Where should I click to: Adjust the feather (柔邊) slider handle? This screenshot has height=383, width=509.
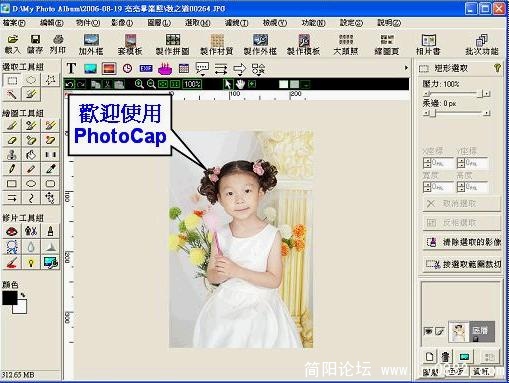pyautogui.click(x=432, y=114)
